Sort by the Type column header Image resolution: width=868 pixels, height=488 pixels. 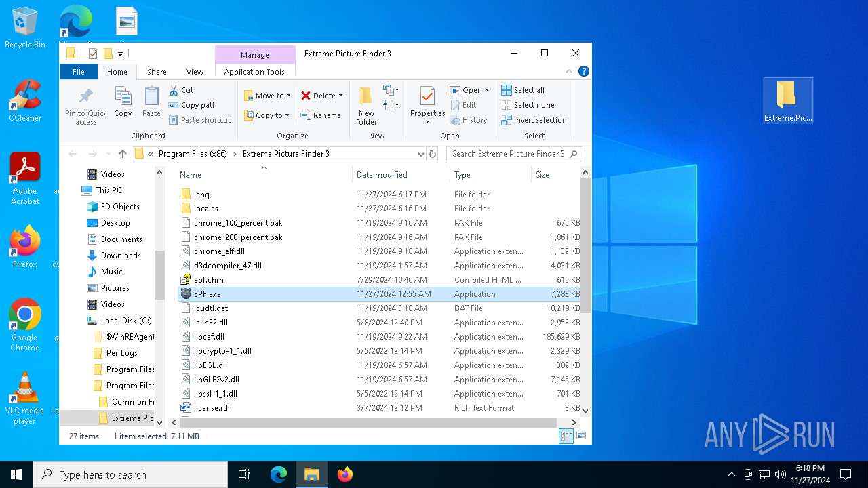pos(491,175)
